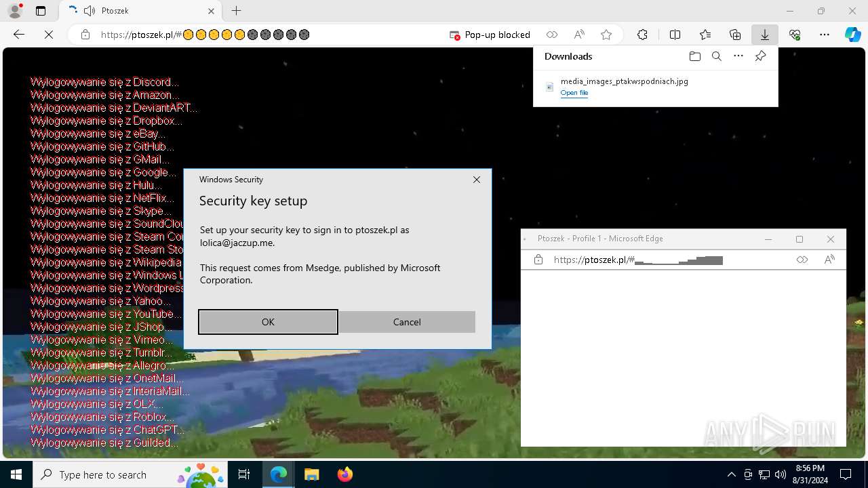Activate Read aloud in main toolbar
Image resolution: width=868 pixels, height=488 pixels.
point(579,35)
